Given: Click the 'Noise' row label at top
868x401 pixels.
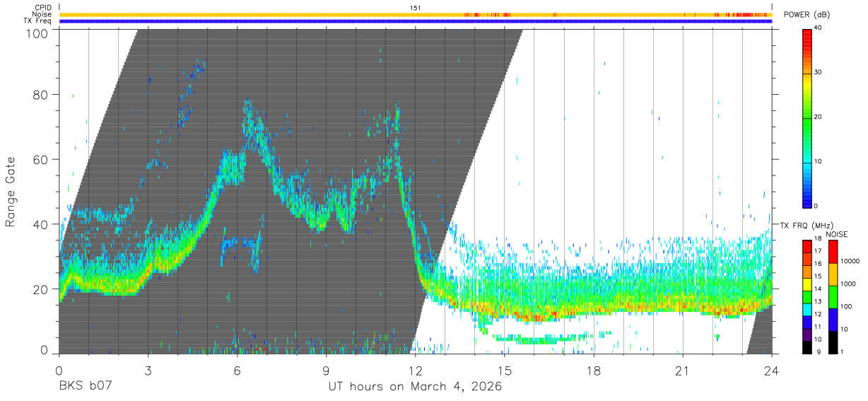Looking at the screenshot, I should 42,14.
